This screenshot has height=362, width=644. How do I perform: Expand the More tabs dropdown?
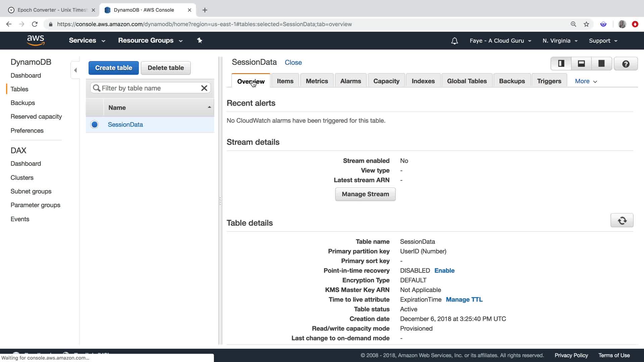tap(586, 81)
